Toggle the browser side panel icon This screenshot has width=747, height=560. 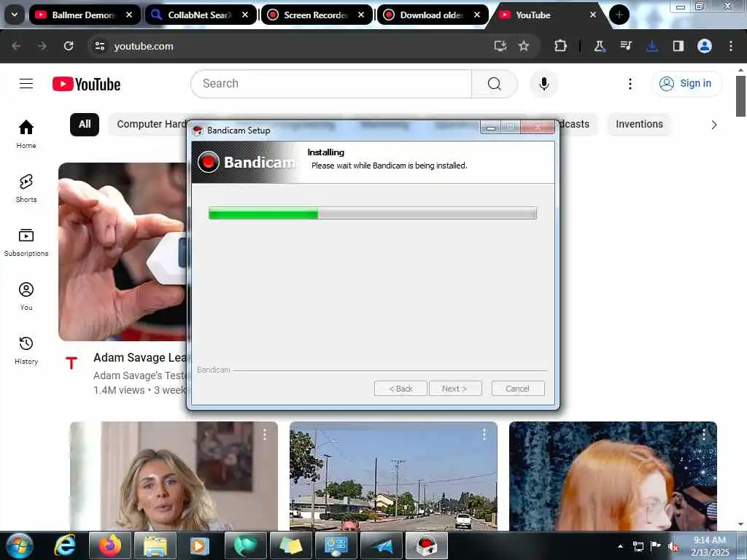(x=678, y=46)
